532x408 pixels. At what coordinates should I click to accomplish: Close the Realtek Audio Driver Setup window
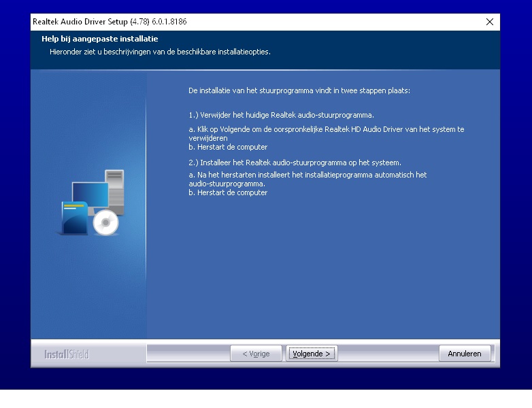(490, 22)
